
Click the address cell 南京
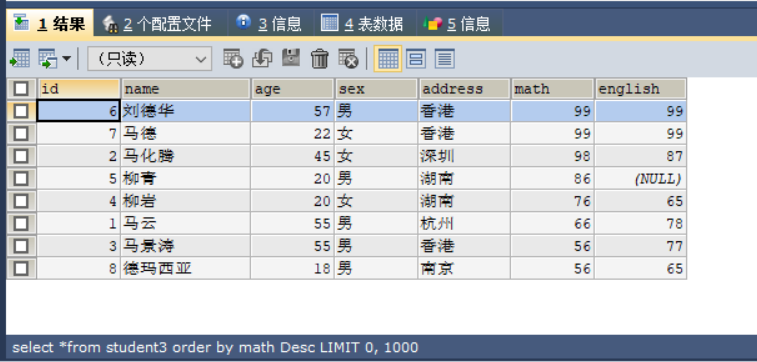point(464,268)
